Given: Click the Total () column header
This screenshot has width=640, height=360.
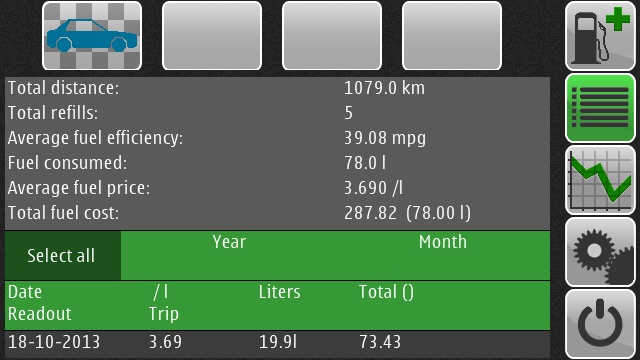Looking at the screenshot, I should [x=386, y=292].
